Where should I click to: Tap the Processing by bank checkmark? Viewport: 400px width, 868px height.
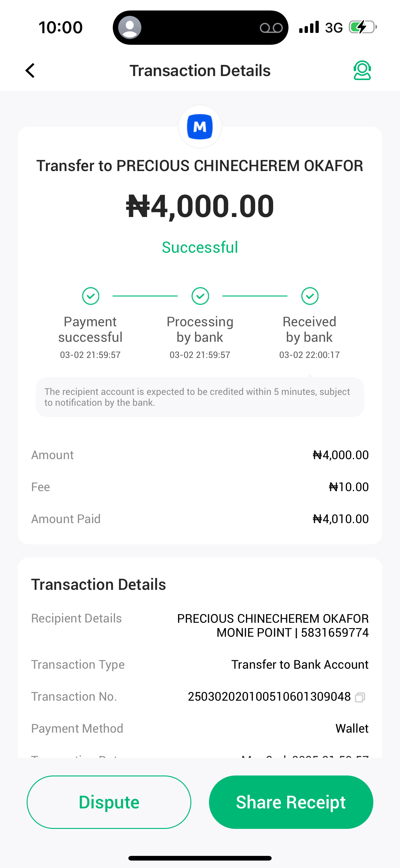[x=200, y=296]
